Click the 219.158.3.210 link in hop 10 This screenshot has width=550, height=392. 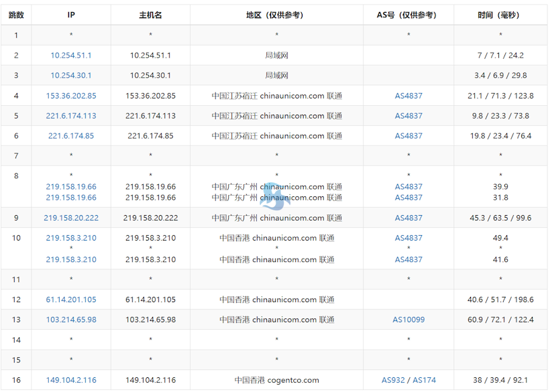[x=70, y=238]
